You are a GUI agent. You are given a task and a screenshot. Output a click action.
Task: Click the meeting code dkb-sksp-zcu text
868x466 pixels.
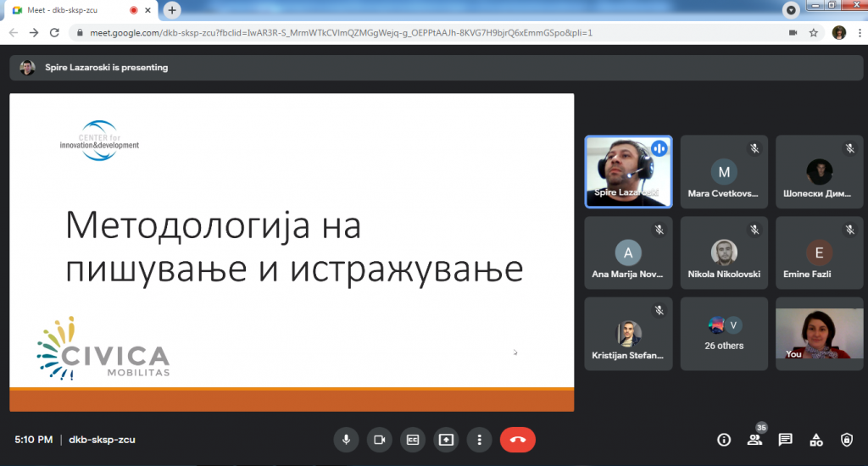point(102,440)
